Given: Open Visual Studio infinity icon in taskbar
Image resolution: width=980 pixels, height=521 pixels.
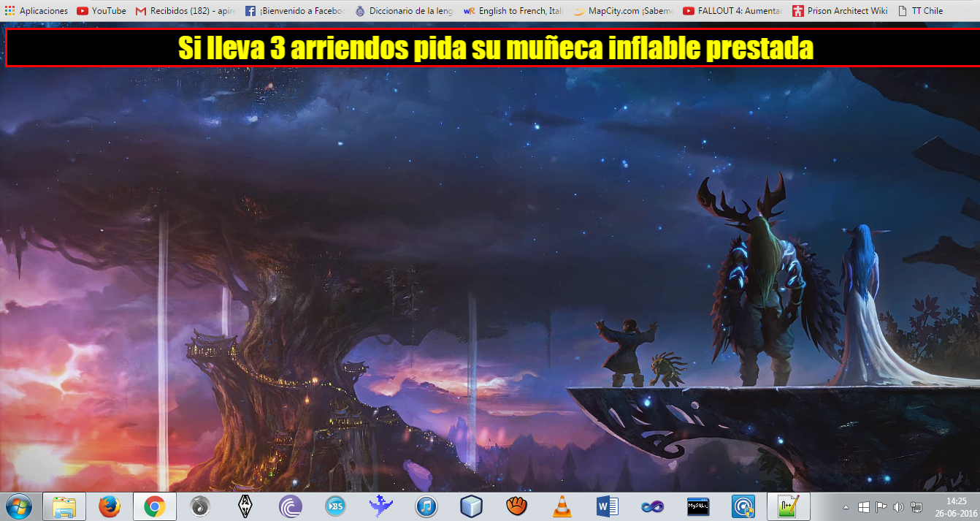Looking at the screenshot, I should (652, 506).
